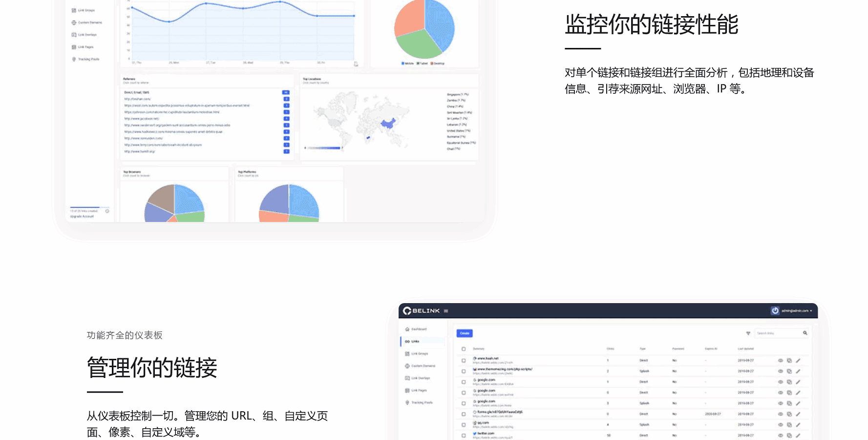The height and width of the screenshot is (440, 868).
Task: Click into the links search input field
Action: 777,333
